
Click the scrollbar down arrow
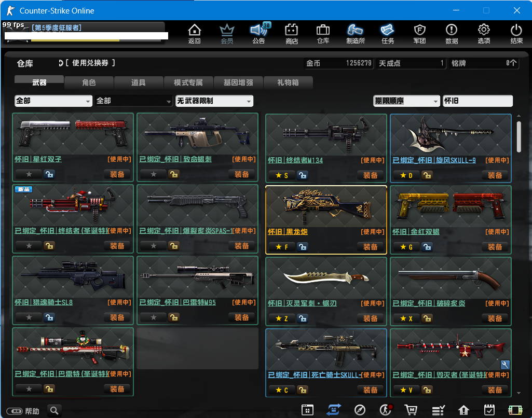(519, 393)
